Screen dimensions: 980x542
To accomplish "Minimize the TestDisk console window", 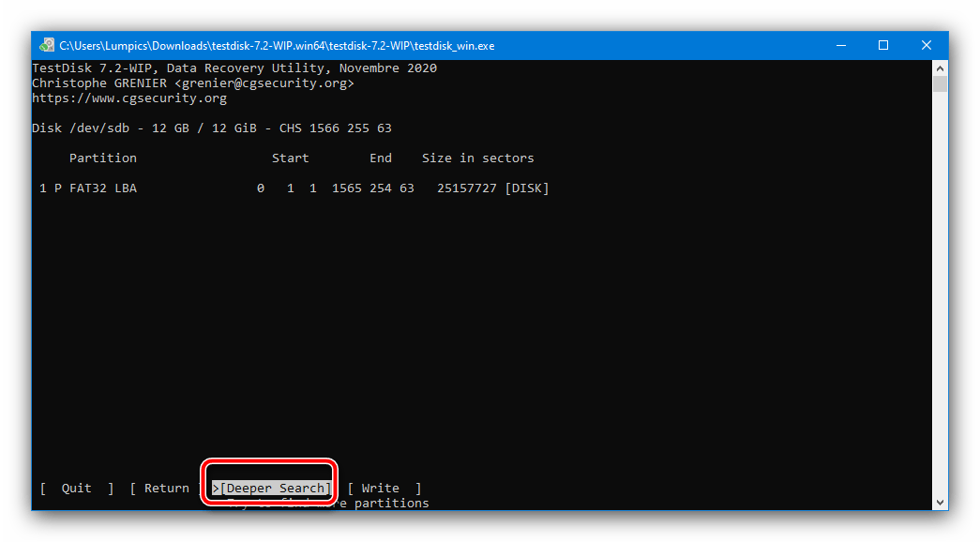I will point(841,46).
